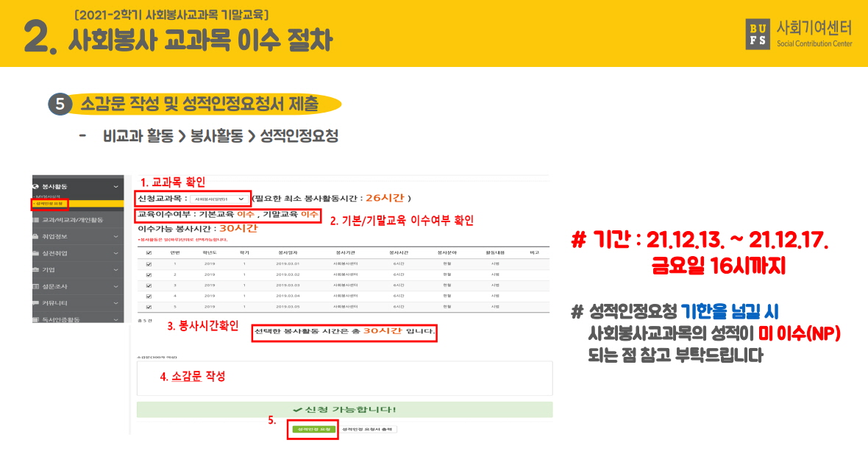Click the icon beside 기업 menu
The image size is (868, 454).
pyautogui.click(x=36, y=269)
